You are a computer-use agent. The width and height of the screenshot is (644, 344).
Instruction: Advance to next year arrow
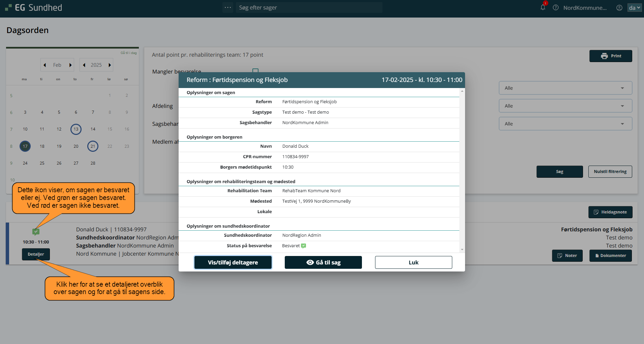110,65
